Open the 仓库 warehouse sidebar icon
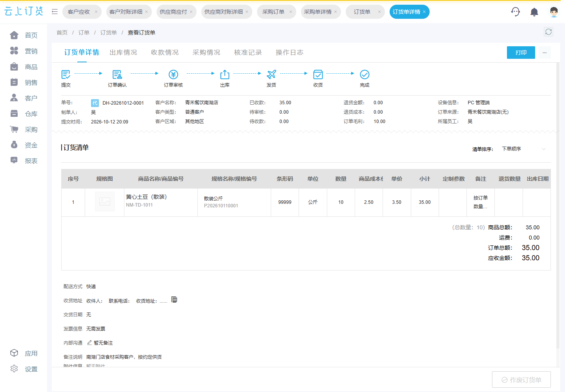The height and width of the screenshot is (392, 565). (x=14, y=114)
